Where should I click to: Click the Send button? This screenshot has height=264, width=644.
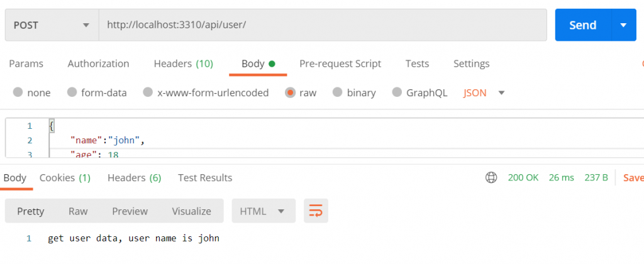coord(582,25)
